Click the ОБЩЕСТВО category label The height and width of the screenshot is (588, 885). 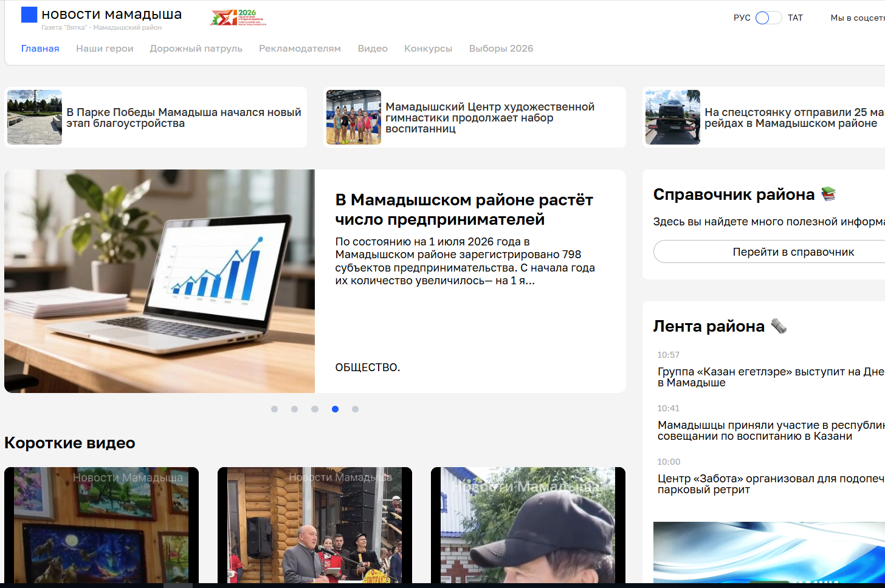click(368, 367)
